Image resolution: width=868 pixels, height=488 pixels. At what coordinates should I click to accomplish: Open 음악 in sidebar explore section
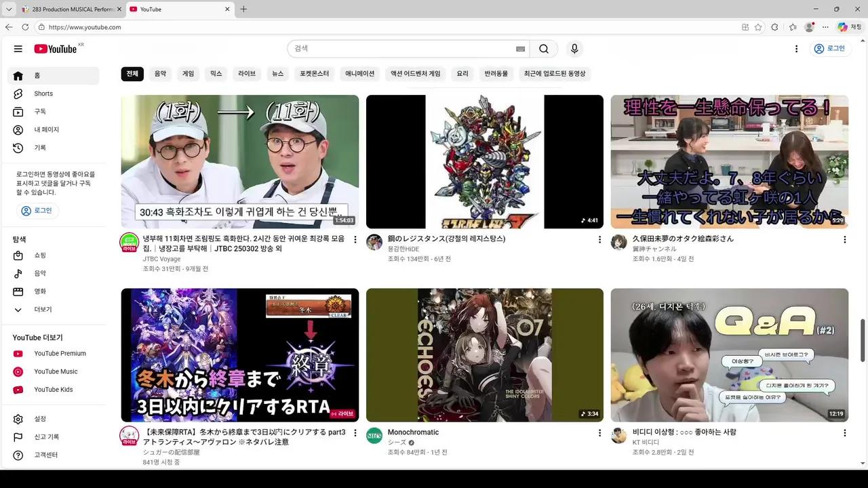(54, 273)
